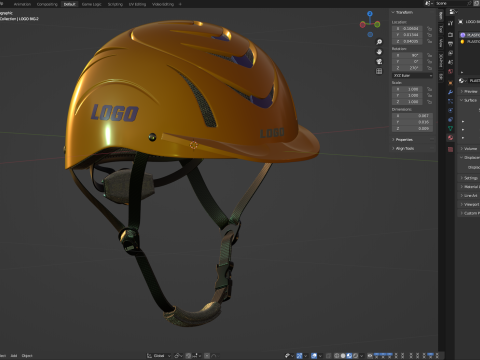The width and height of the screenshot is (480, 360).
Task: Lock the Rotation X axis
Action: click(429, 55)
